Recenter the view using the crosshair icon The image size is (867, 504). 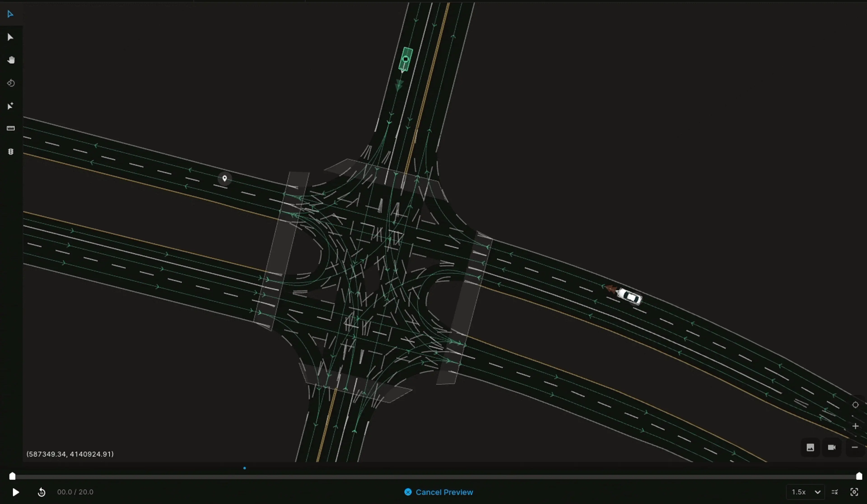[x=855, y=405]
